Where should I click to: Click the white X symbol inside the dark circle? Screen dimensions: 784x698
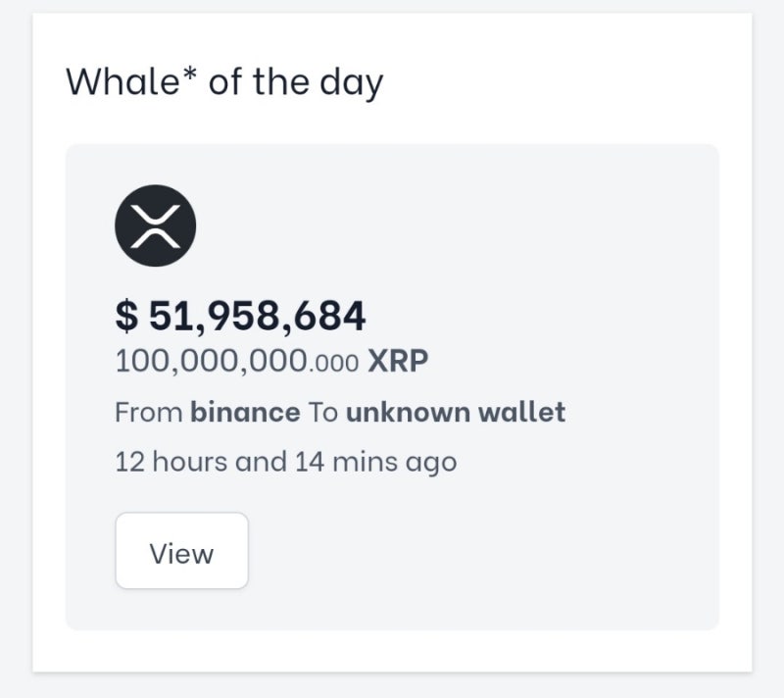pyautogui.click(x=156, y=226)
